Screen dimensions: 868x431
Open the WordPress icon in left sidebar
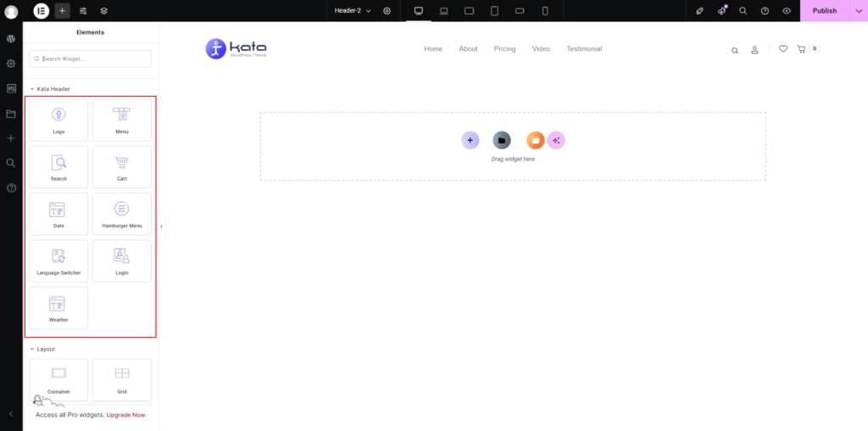click(10, 39)
